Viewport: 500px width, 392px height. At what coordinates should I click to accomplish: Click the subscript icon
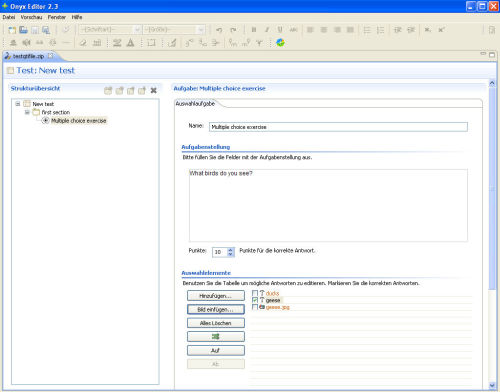[x=428, y=30]
